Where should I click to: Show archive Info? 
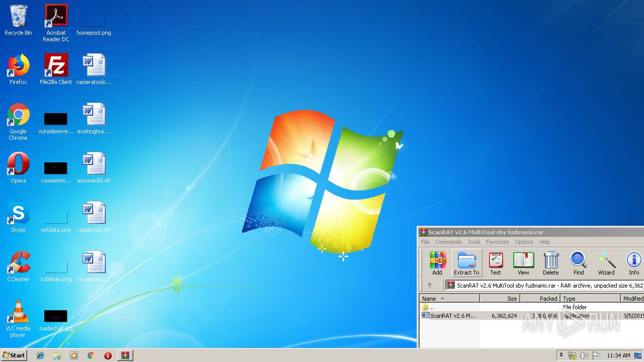633,263
